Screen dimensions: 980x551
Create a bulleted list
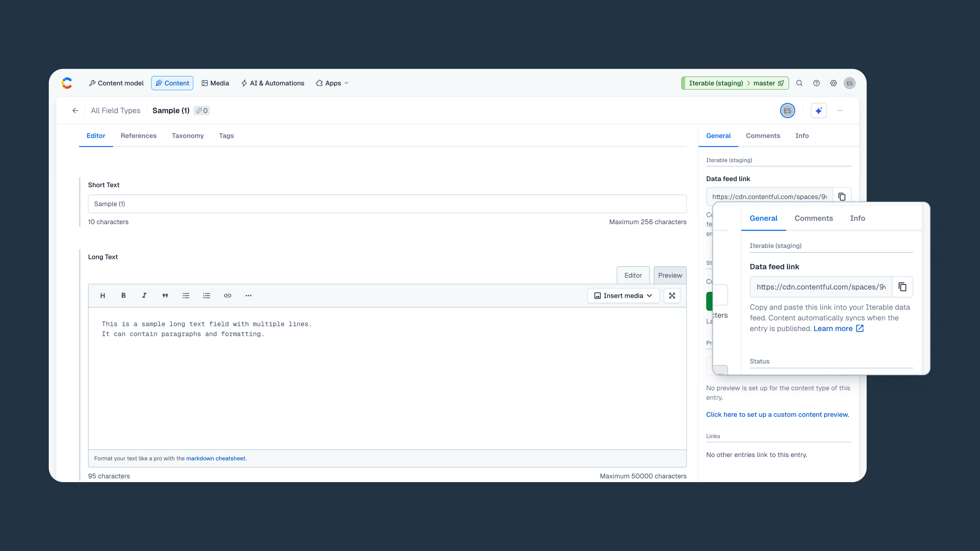[186, 295]
